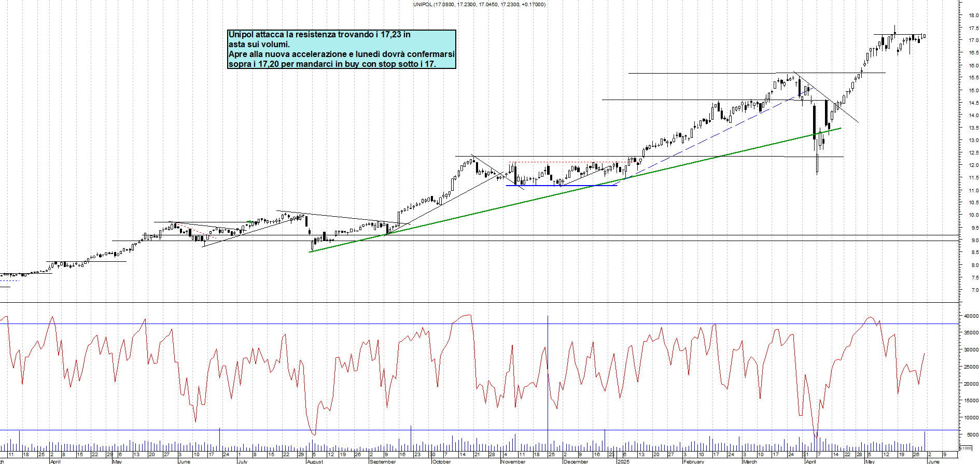980x464 pixels.
Task: Click the 40000 indicator axis label
Action: pos(971,316)
